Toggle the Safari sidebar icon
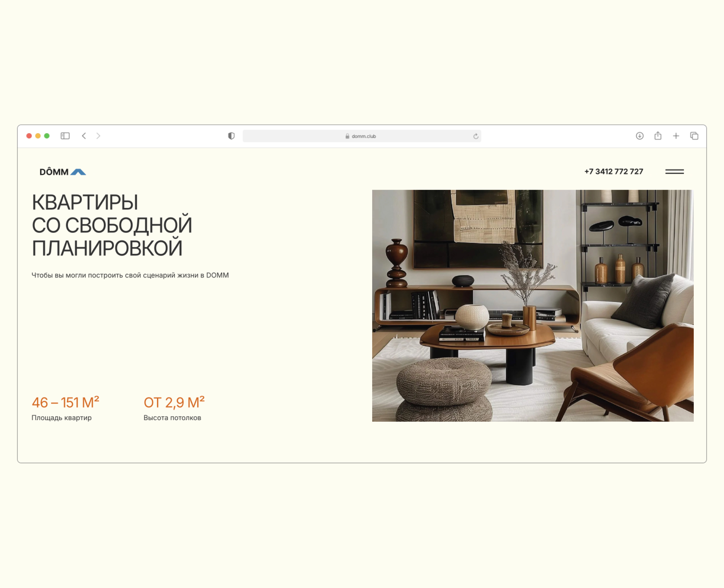Screen dimensions: 724x588 (65, 136)
